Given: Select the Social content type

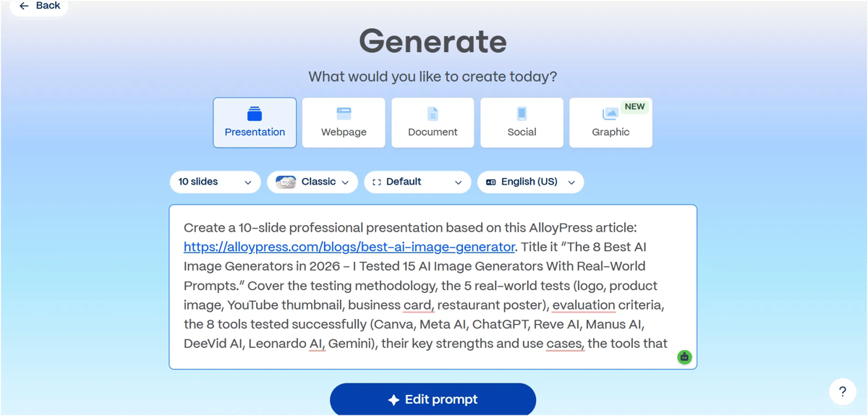Looking at the screenshot, I should (522, 123).
